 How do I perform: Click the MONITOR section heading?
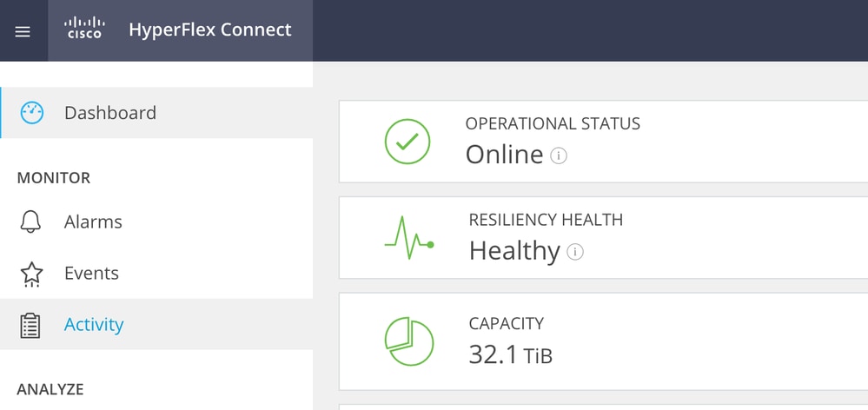pyautogui.click(x=54, y=178)
